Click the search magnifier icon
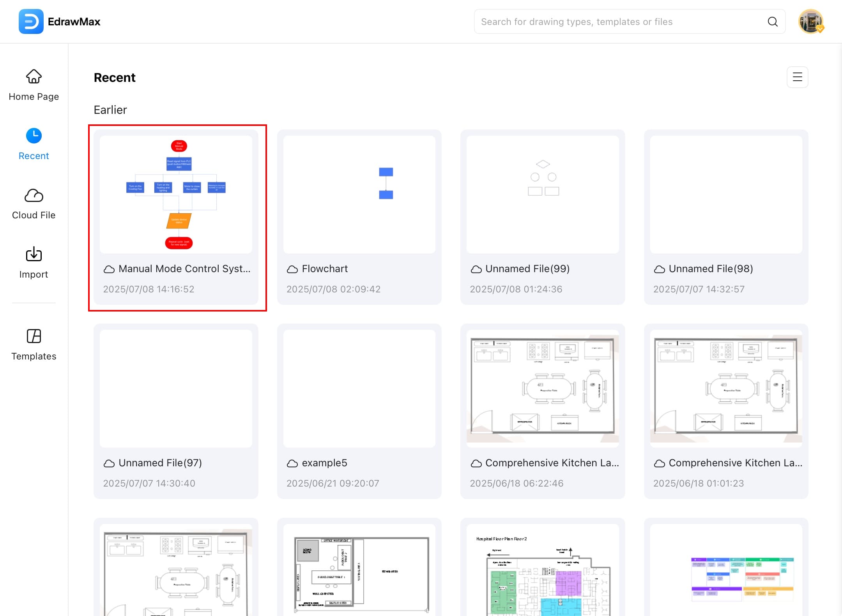This screenshot has width=842, height=616. tap(773, 22)
